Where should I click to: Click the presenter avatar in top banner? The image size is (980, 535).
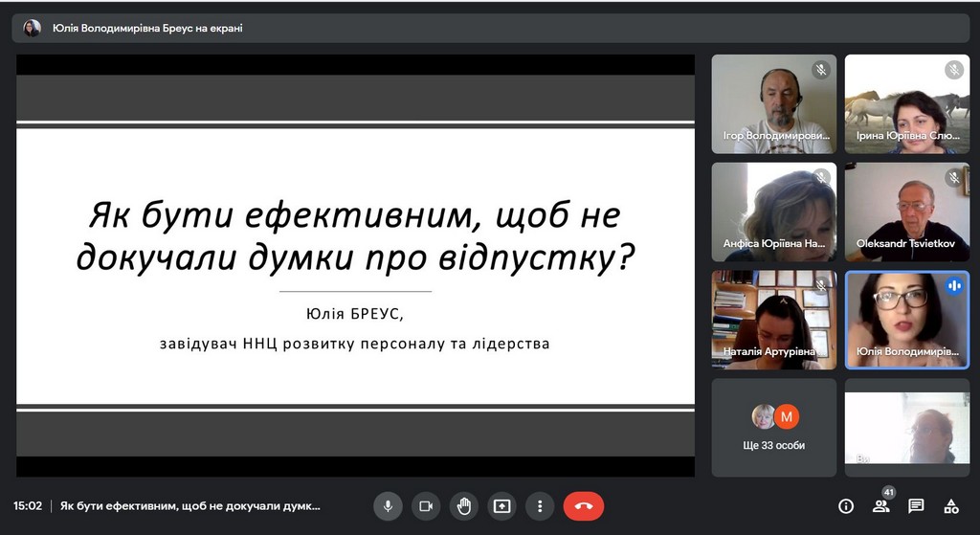click(33, 29)
